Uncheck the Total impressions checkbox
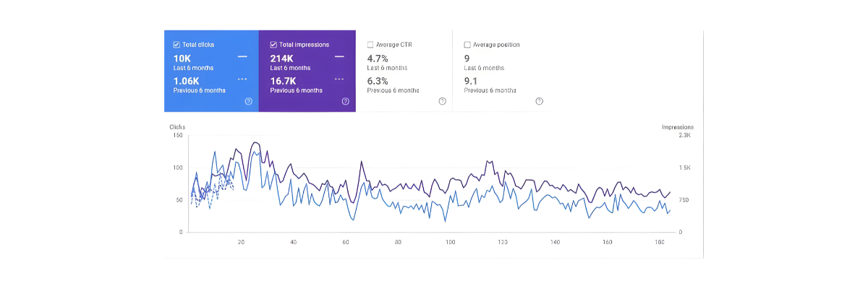 (273, 45)
